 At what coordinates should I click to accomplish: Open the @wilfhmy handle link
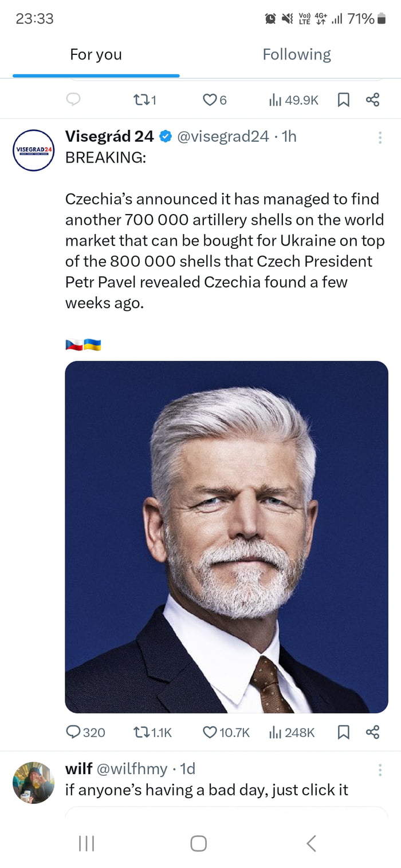click(132, 768)
